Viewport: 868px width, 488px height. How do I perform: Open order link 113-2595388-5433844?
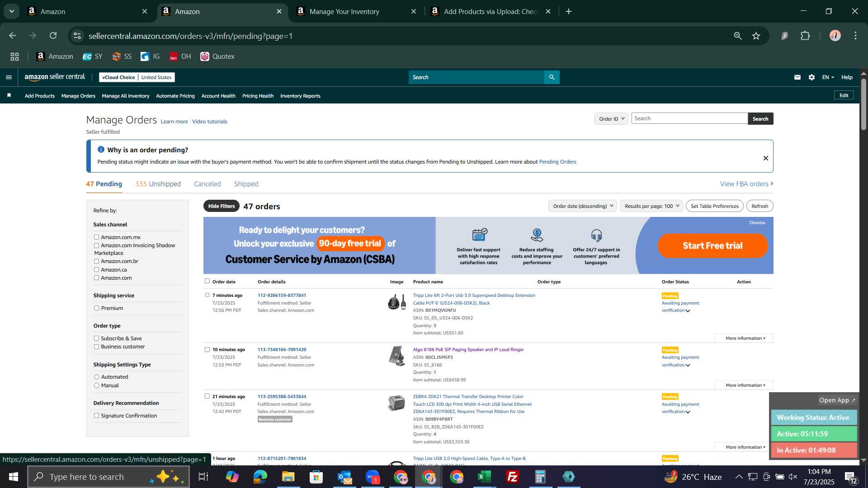(282, 396)
